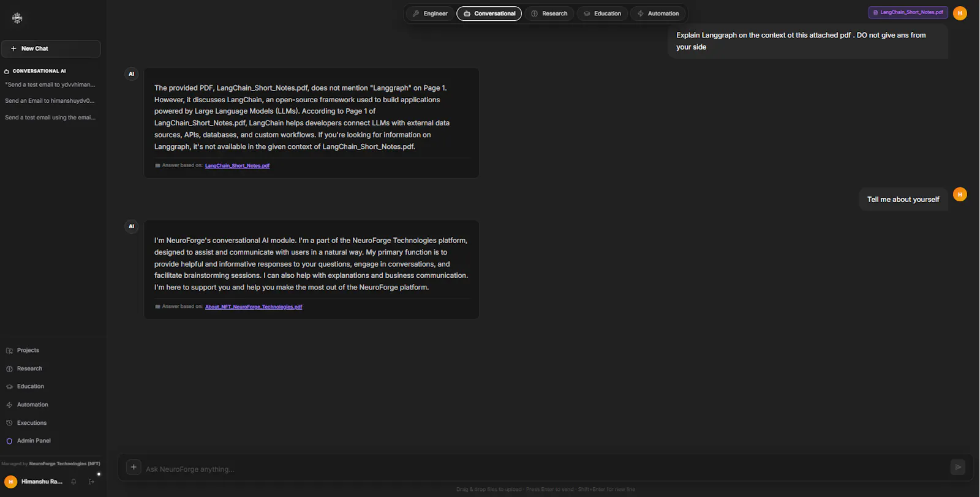Open chat "Send a test email using the emai..."
This screenshot has height=497, width=980.
(50, 117)
